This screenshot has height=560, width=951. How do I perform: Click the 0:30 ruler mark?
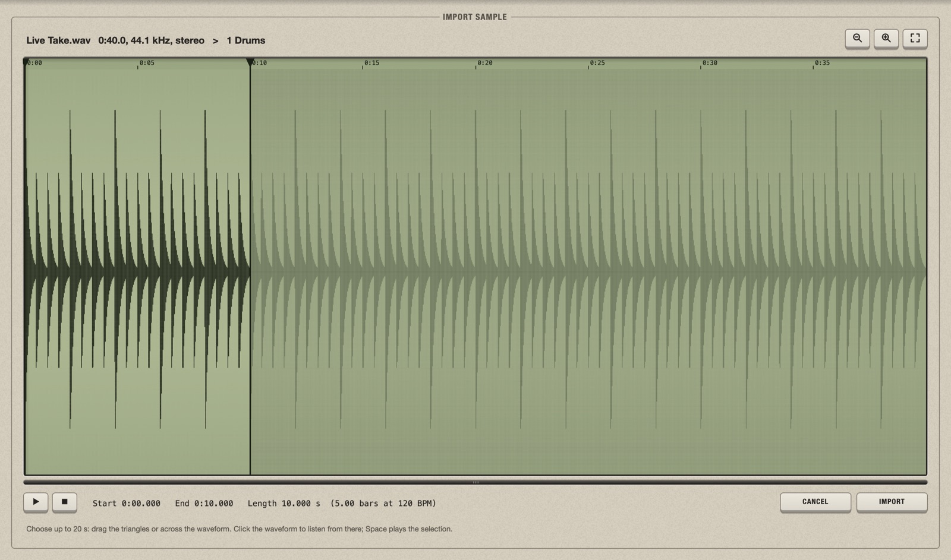click(709, 63)
